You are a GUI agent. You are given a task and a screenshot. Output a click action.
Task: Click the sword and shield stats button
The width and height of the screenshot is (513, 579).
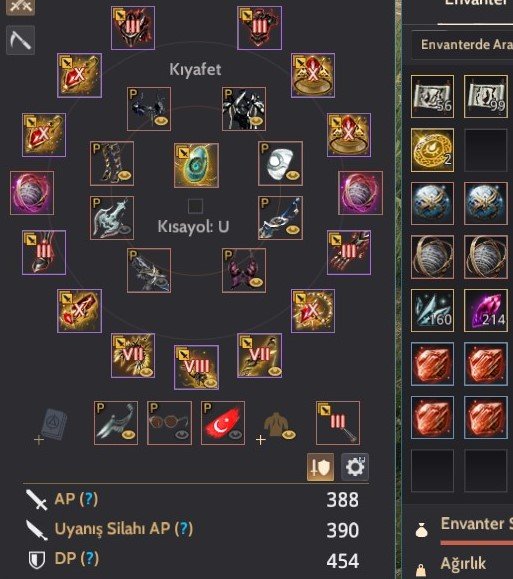[320, 467]
